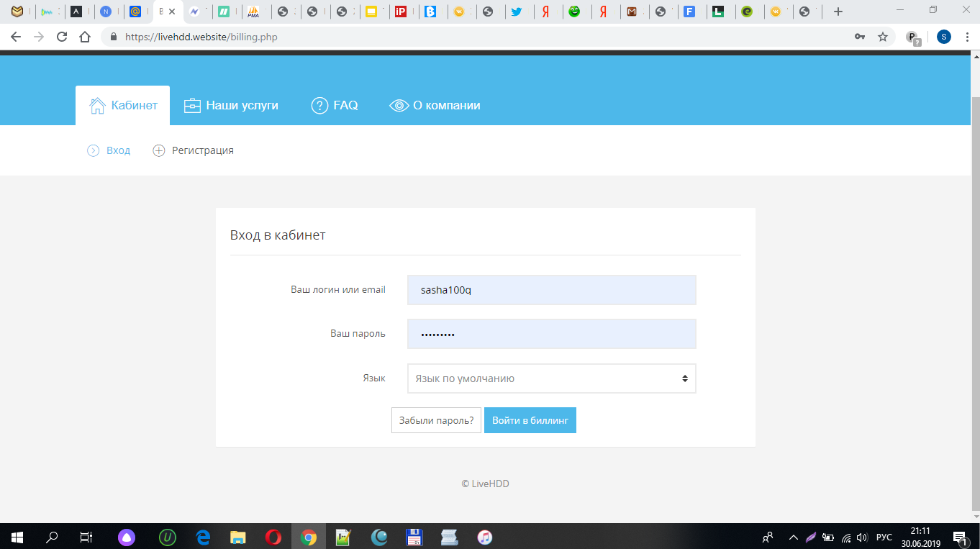This screenshot has width=980, height=549.
Task: Click the briefcase icon beside Наши услуги
Action: [192, 106]
